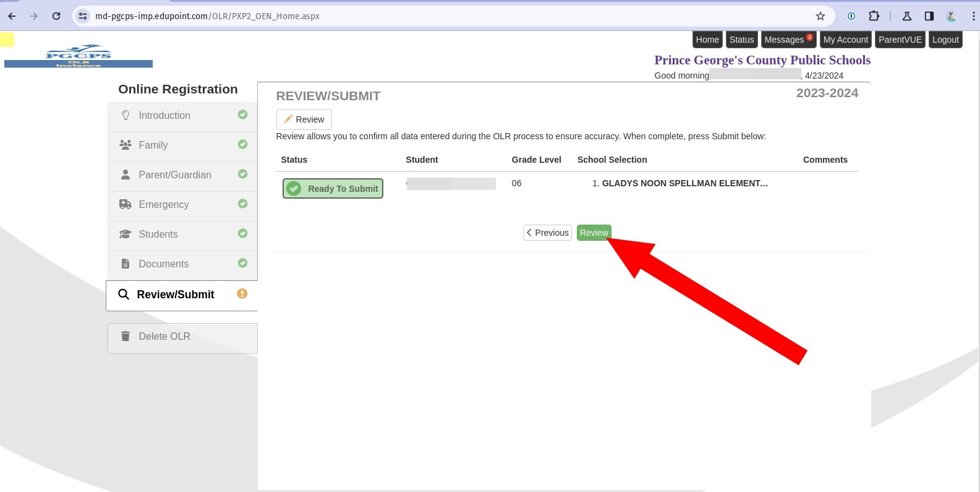Open the Students section

[x=158, y=235]
